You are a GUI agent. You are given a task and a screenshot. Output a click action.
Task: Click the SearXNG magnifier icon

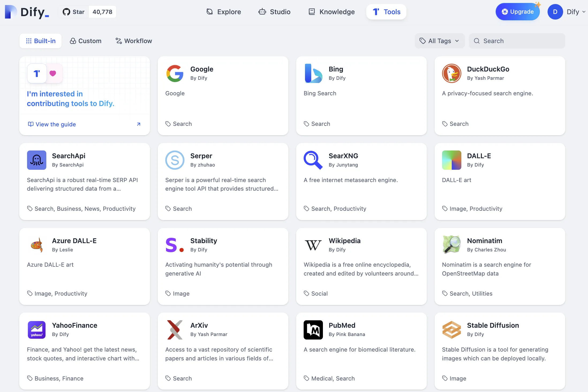coord(313,160)
